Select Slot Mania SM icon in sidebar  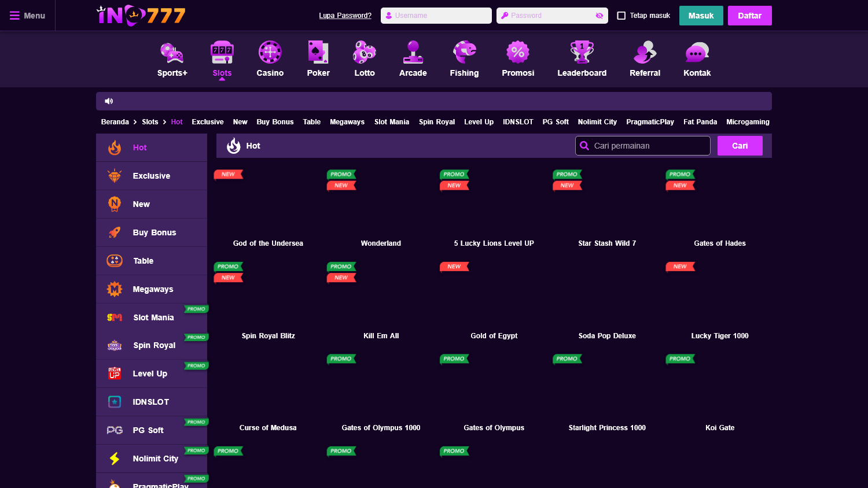click(115, 317)
